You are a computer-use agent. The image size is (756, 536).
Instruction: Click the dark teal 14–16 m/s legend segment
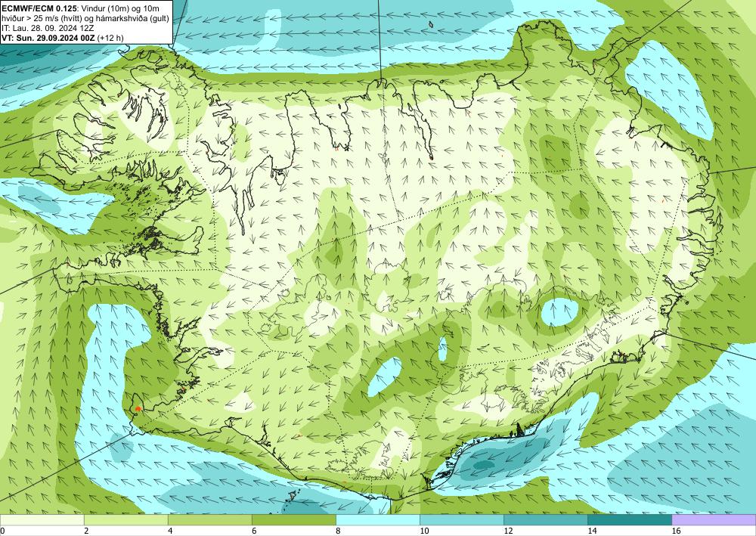(x=630, y=519)
